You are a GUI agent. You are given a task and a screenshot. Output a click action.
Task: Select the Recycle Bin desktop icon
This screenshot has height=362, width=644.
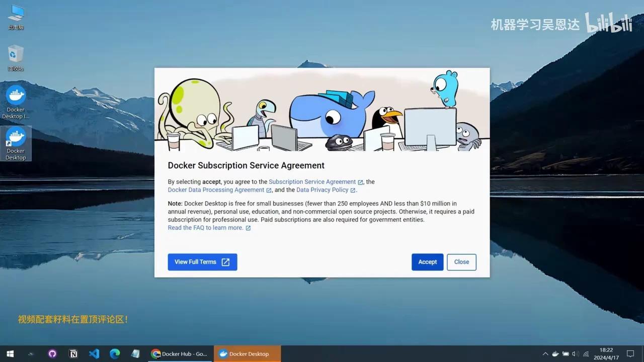pos(16,58)
